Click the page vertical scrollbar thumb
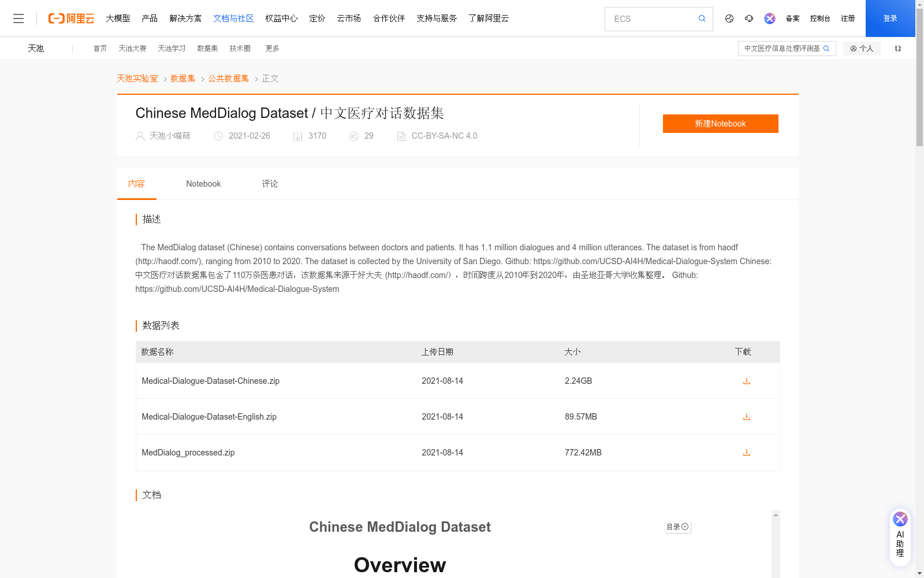 919,78
